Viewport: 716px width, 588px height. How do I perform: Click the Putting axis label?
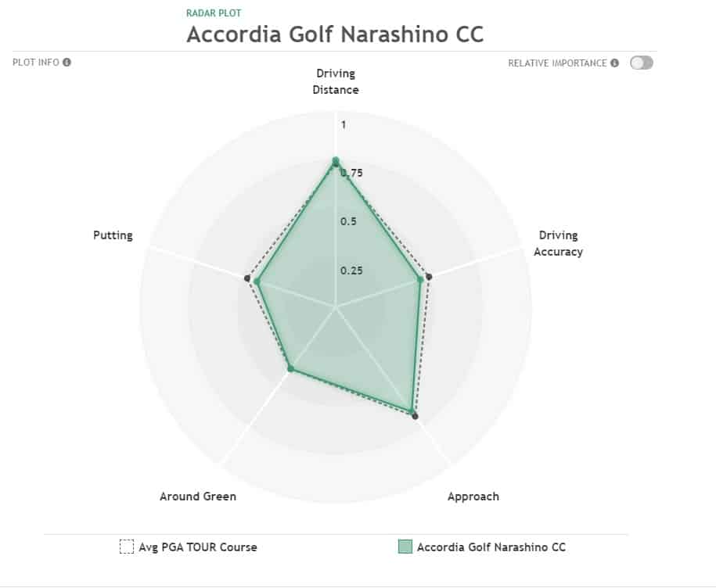pos(113,235)
